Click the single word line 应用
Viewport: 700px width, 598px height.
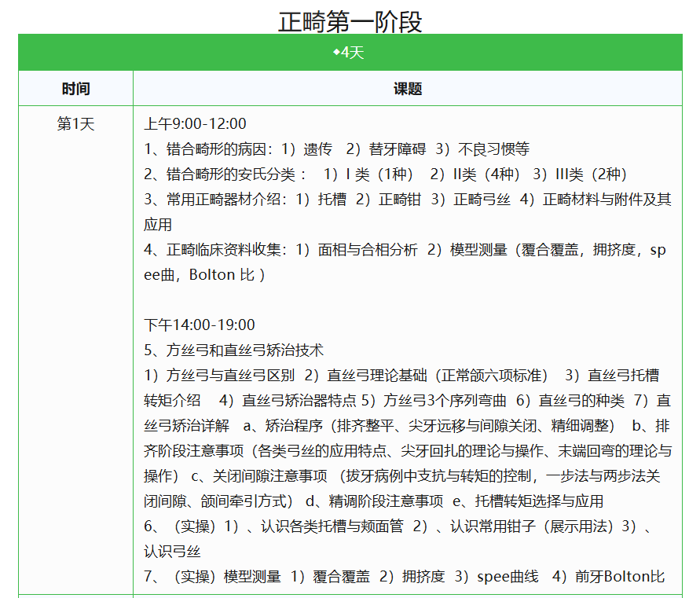(x=158, y=224)
